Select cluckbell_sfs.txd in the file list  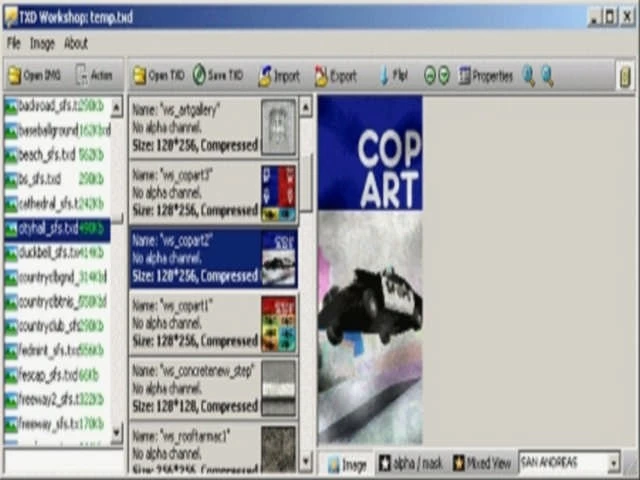(57, 253)
